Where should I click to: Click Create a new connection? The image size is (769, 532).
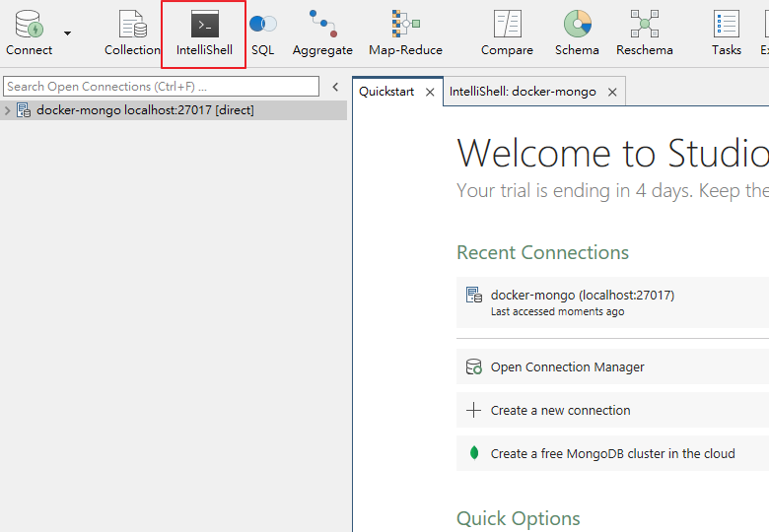(612, 410)
